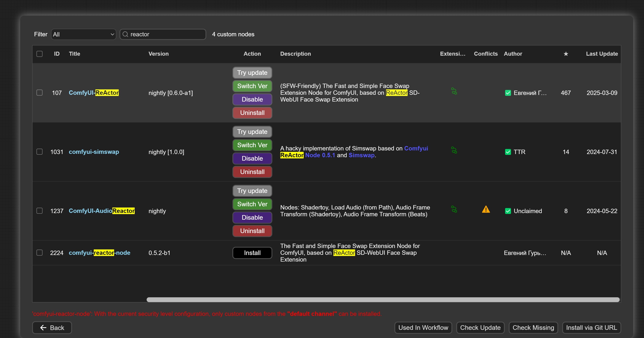
Task: Uninstall the ComfyUI-AudioReactor node
Action: coord(252,231)
